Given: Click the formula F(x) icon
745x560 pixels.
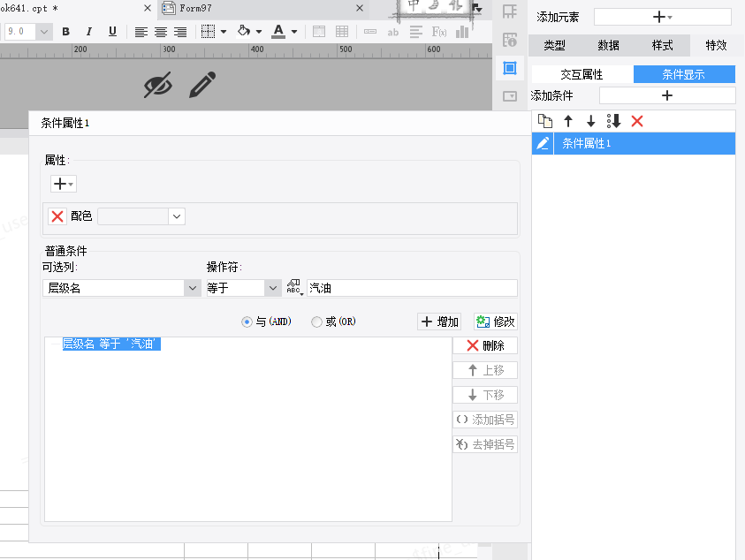Looking at the screenshot, I should pyautogui.click(x=438, y=32).
